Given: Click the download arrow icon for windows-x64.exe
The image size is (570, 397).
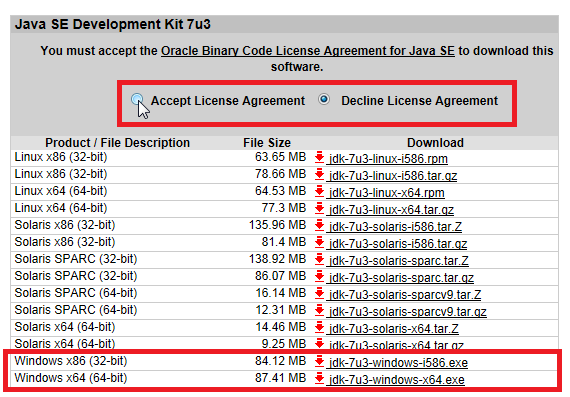Looking at the screenshot, I should (320, 378).
